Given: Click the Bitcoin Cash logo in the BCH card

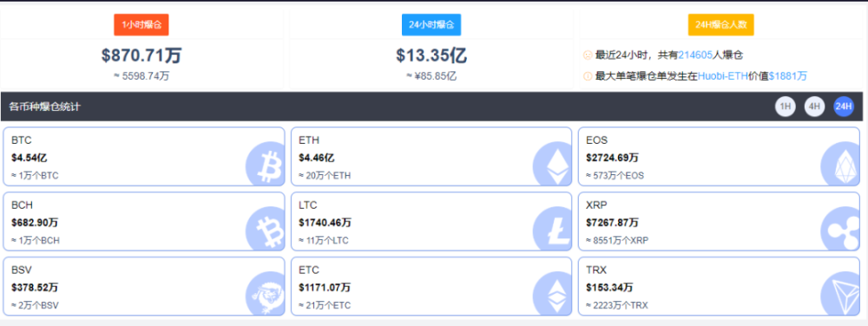Looking at the screenshot, I should pyautogui.click(x=264, y=229).
